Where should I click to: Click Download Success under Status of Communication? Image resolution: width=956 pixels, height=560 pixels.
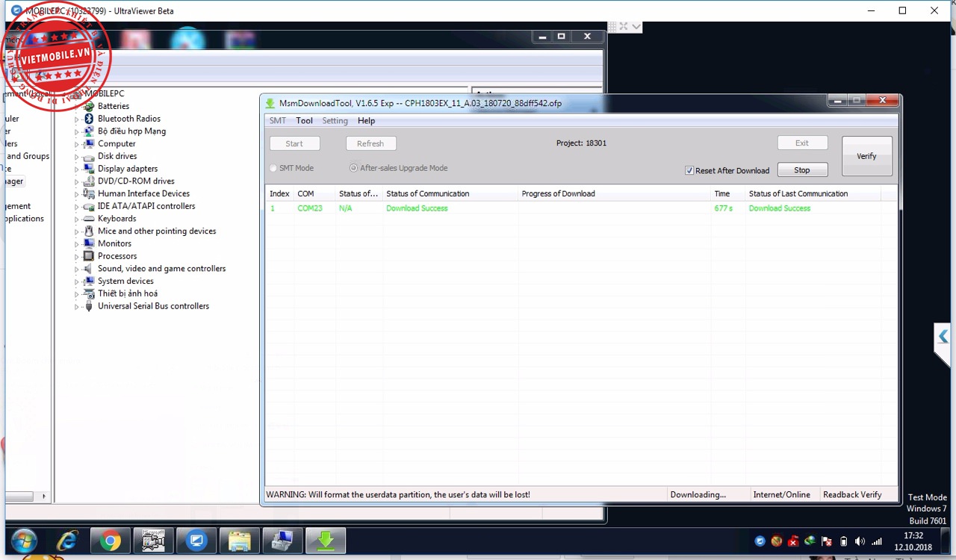(x=417, y=208)
